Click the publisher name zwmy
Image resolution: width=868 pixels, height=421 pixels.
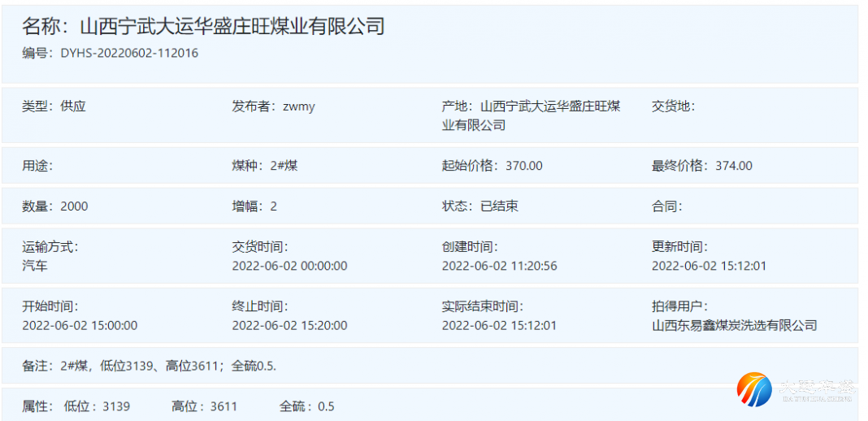298,106
